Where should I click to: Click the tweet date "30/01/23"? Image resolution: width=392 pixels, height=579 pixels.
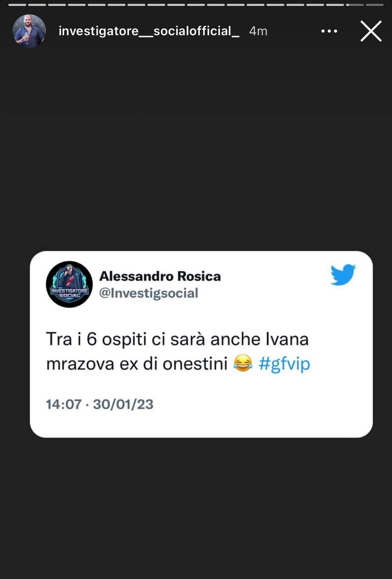(x=123, y=404)
